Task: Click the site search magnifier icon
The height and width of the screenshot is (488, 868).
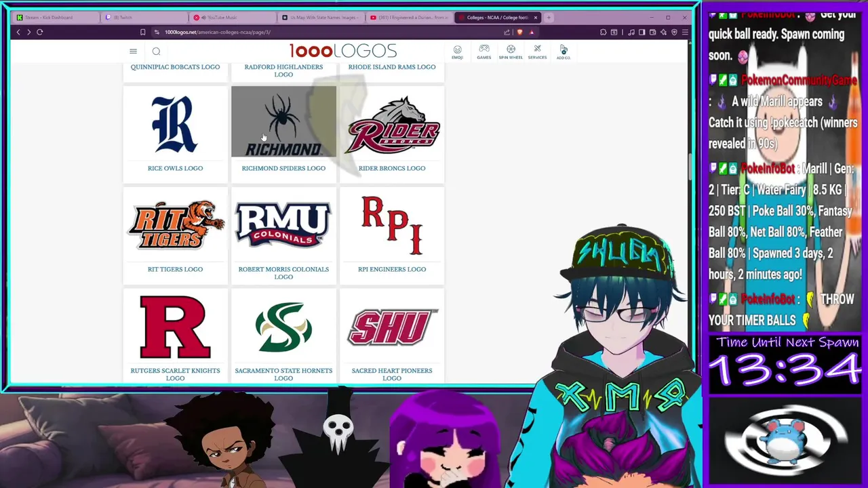Action: [x=156, y=52]
